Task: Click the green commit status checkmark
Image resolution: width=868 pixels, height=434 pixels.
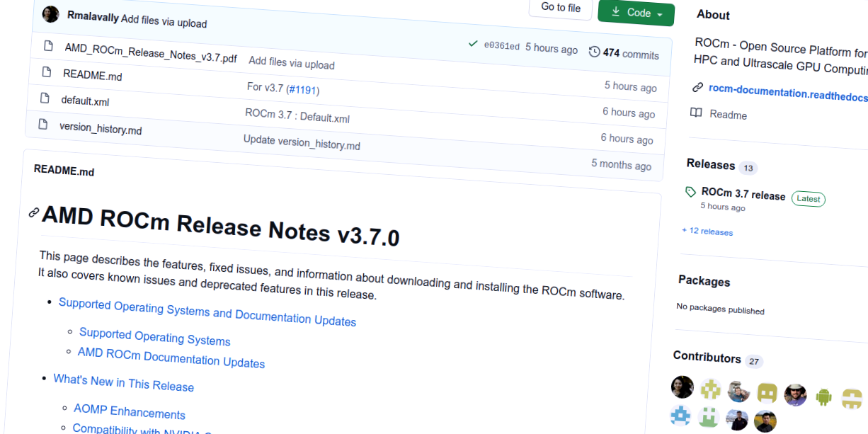Action: coord(473,44)
